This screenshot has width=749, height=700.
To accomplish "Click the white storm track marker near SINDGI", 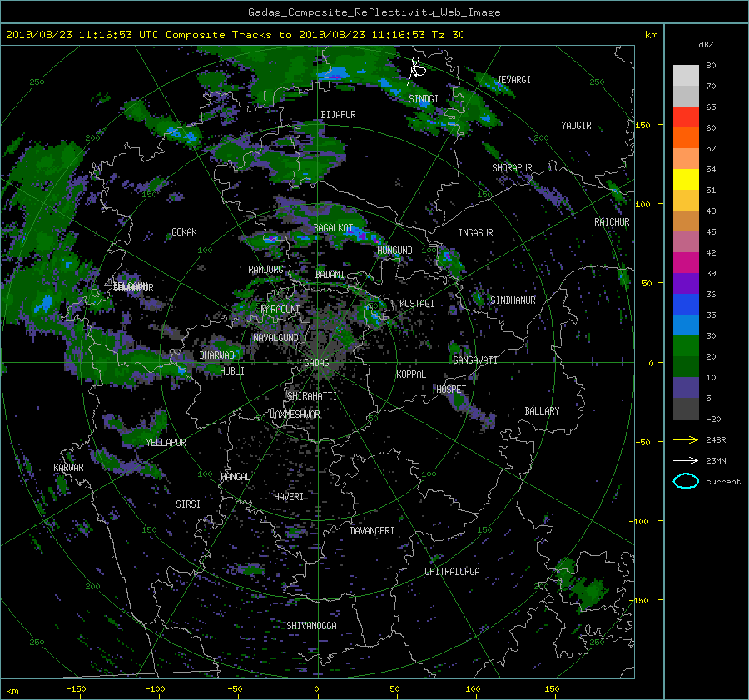I will 417,70.
